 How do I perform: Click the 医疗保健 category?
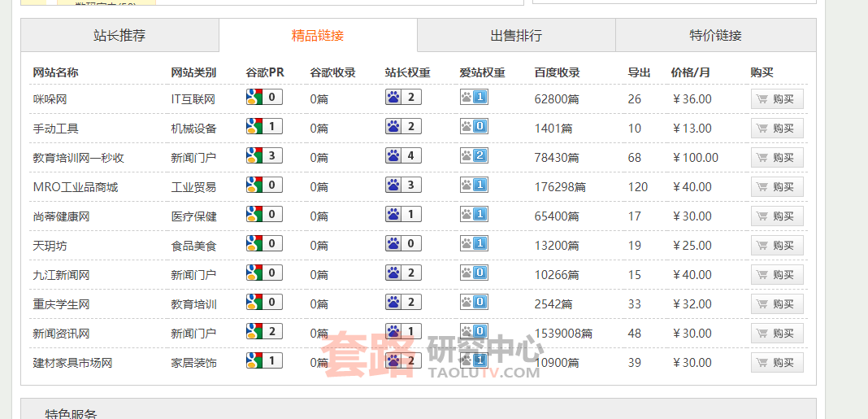click(193, 217)
